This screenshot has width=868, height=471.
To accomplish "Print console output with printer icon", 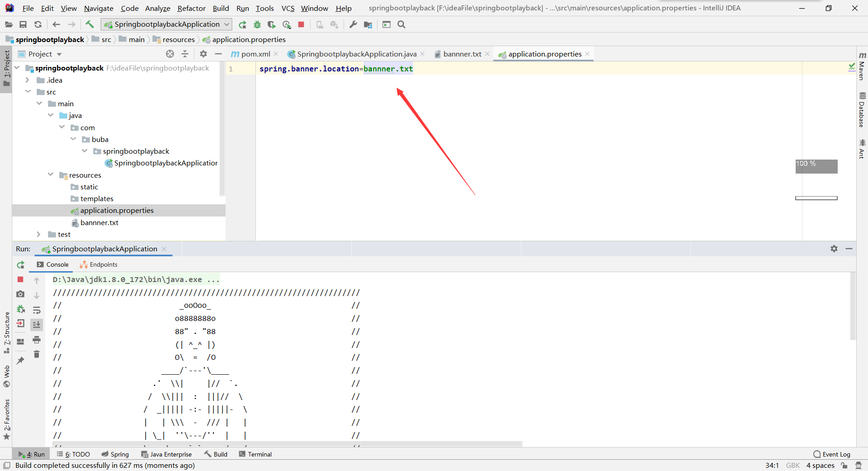I will click(37, 339).
